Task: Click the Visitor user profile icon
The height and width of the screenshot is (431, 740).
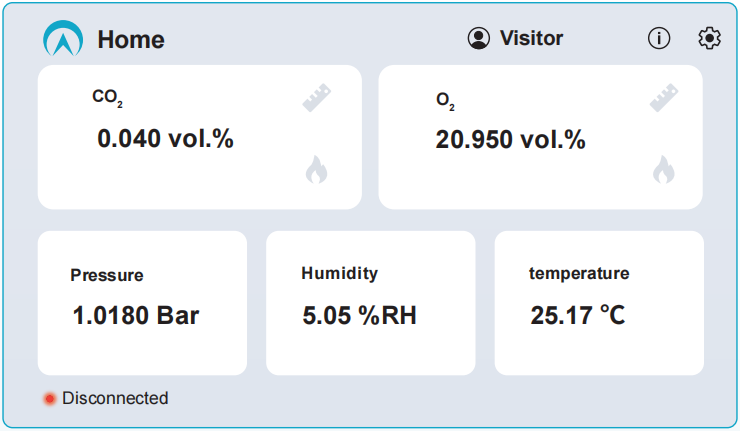Action: [x=479, y=38]
